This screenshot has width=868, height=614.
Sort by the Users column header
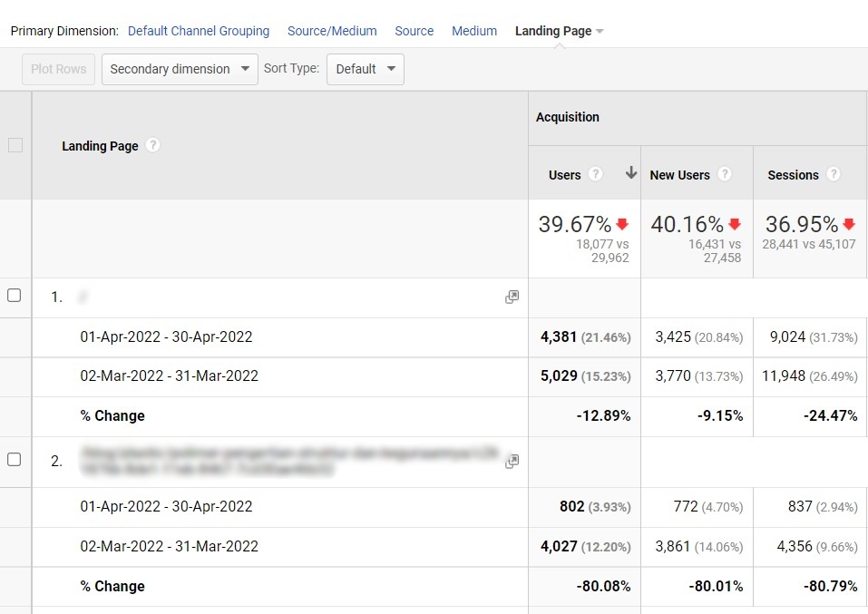[x=565, y=175]
